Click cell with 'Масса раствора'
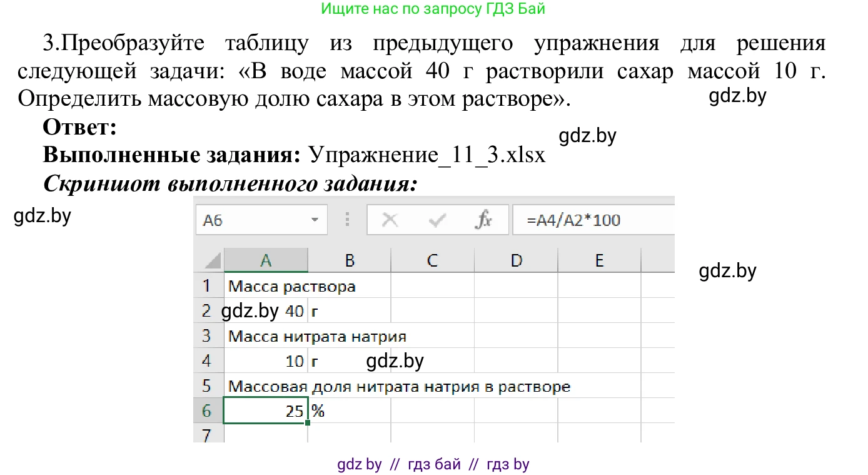 266,286
